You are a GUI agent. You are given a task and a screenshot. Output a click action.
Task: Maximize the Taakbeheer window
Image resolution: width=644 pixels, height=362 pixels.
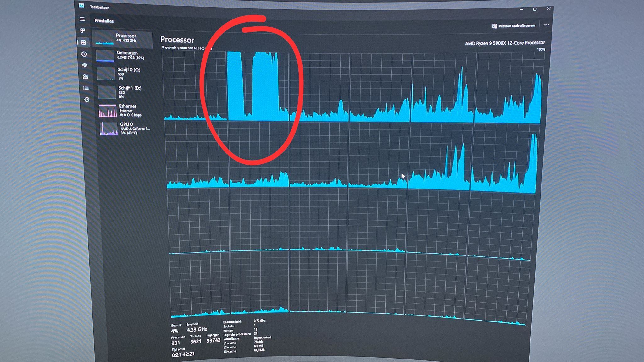point(535,9)
